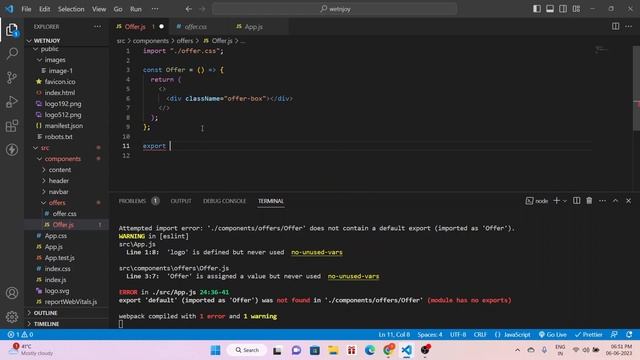
Task: Open the overflow menu ellipsis in menu bar
Action: (x=155, y=9)
